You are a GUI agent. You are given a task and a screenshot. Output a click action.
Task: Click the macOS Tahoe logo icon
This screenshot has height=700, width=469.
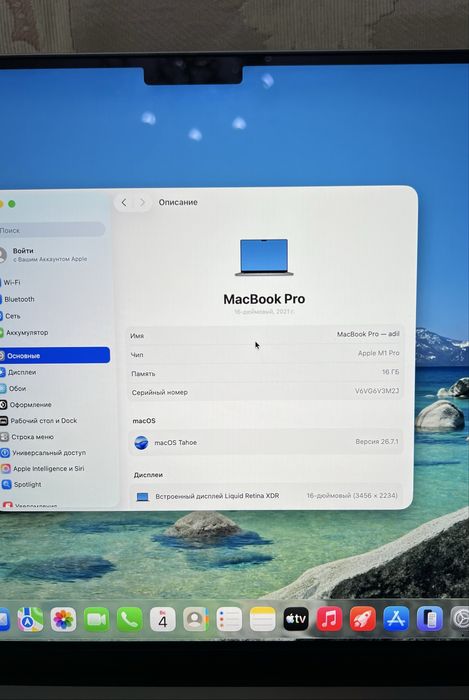[141, 443]
